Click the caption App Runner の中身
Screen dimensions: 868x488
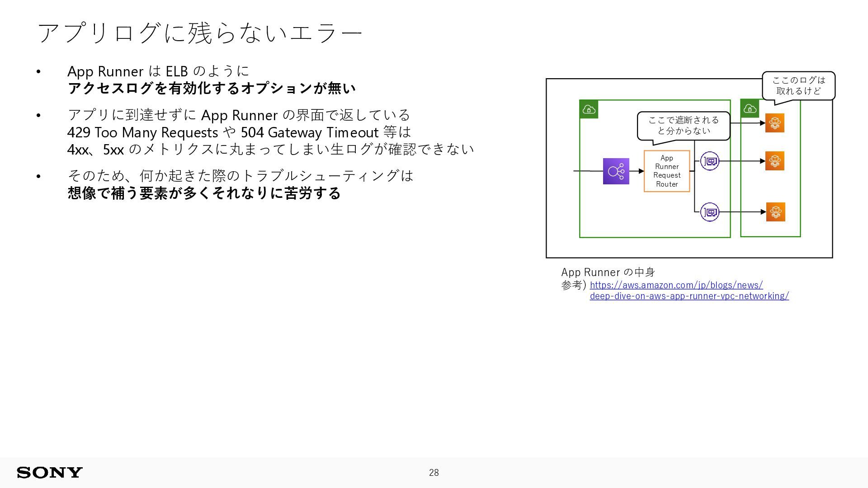[608, 272]
